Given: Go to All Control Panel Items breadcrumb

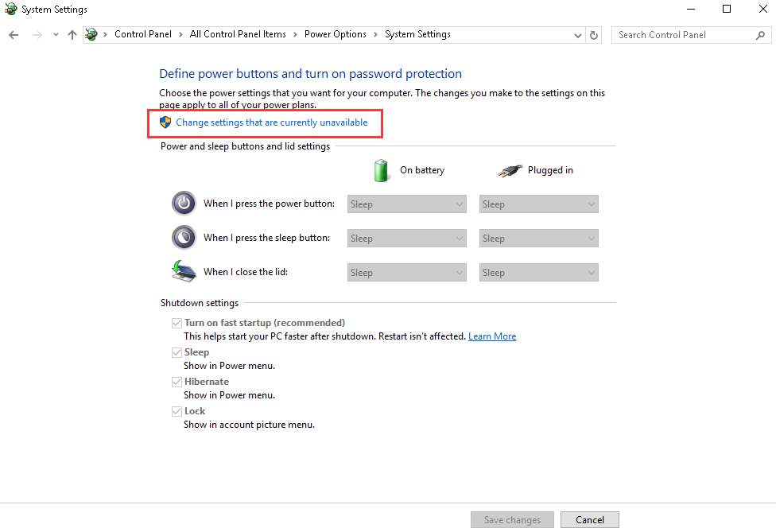Looking at the screenshot, I should point(238,34).
